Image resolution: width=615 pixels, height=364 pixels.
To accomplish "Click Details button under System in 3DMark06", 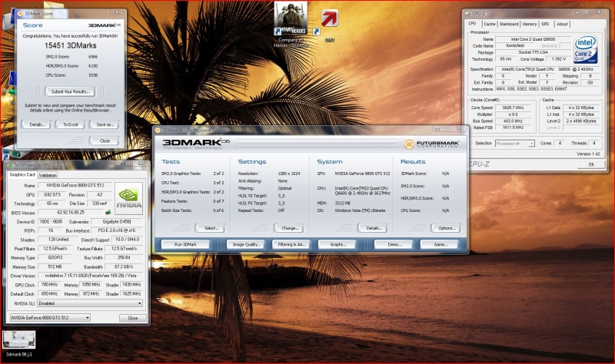I will tap(372, 228).
